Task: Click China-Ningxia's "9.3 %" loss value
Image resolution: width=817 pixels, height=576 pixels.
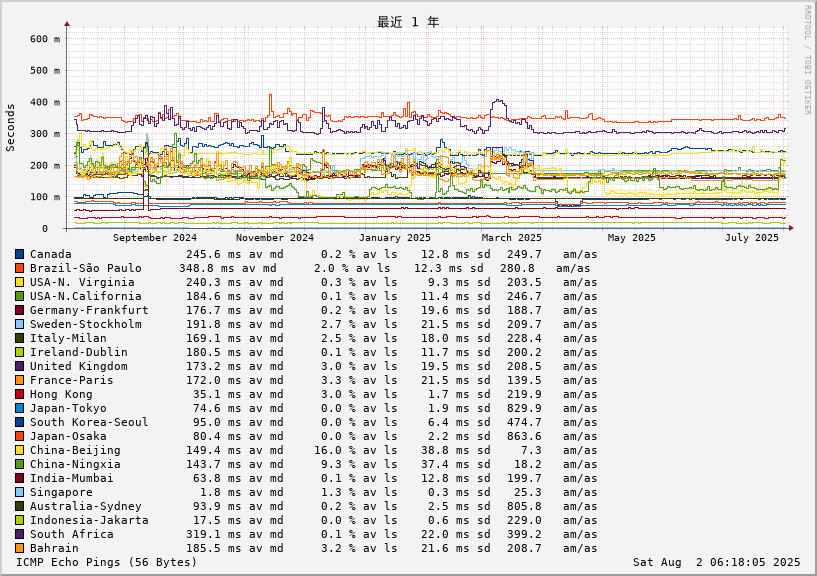Action: (x=339, y=464)
